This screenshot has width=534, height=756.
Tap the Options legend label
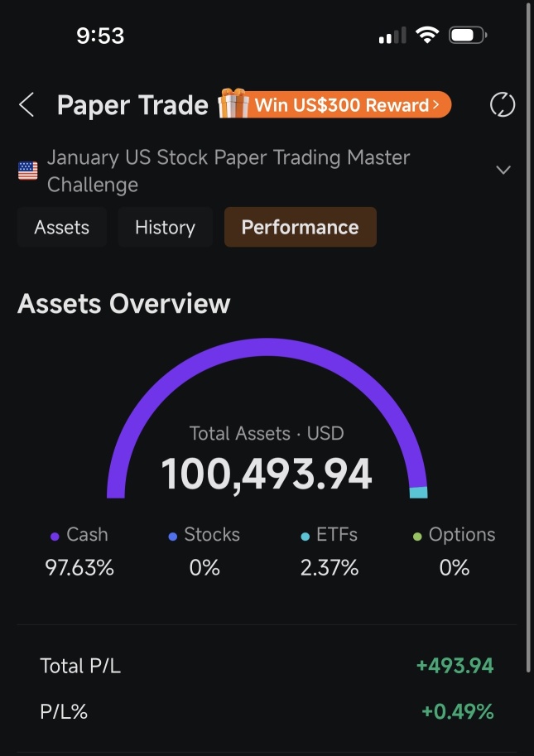462,534
